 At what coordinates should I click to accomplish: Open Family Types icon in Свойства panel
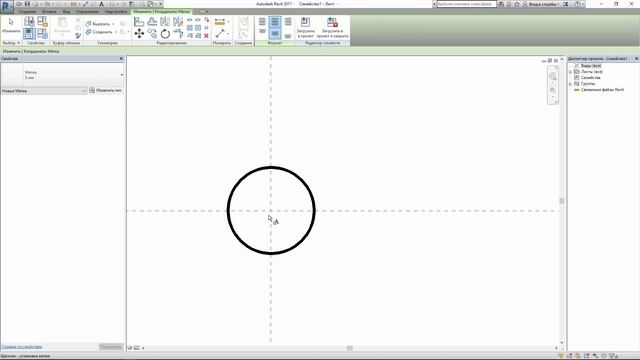(x=42, y=33)
